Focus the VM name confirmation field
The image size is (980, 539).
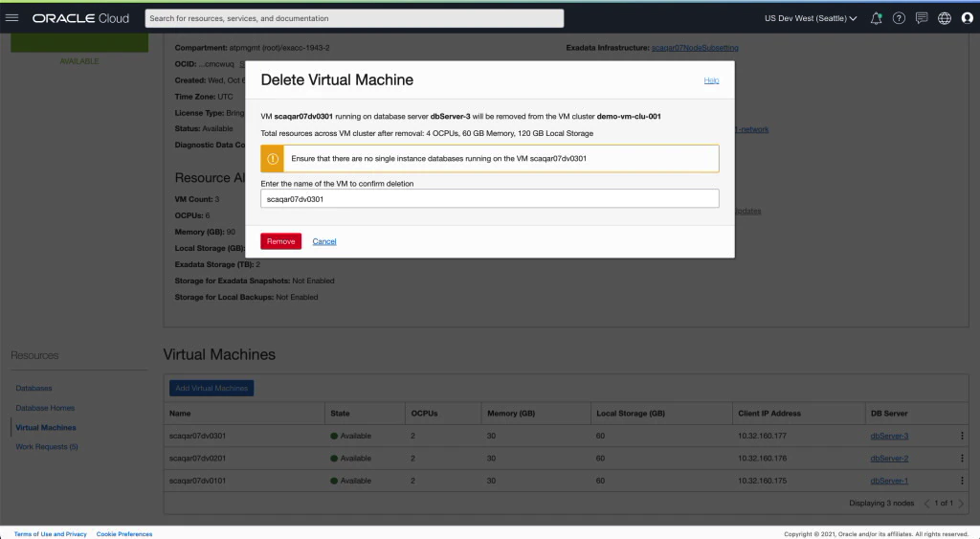coord(490,199)
